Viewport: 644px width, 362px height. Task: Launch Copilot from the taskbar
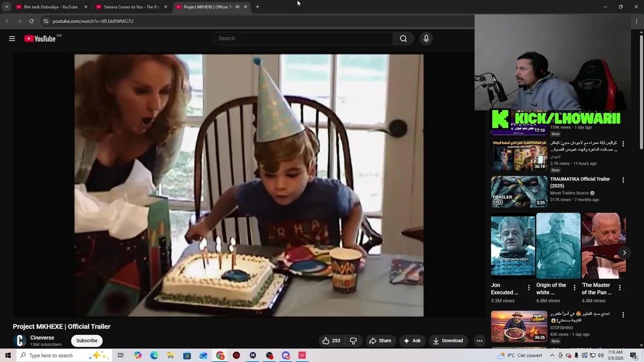click(138, 355)
